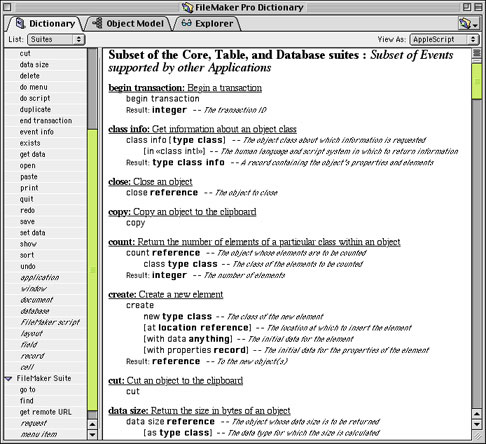The image size is (486, 444).
Task: Click the 'count' heading link
Action: tap(254, 242)
